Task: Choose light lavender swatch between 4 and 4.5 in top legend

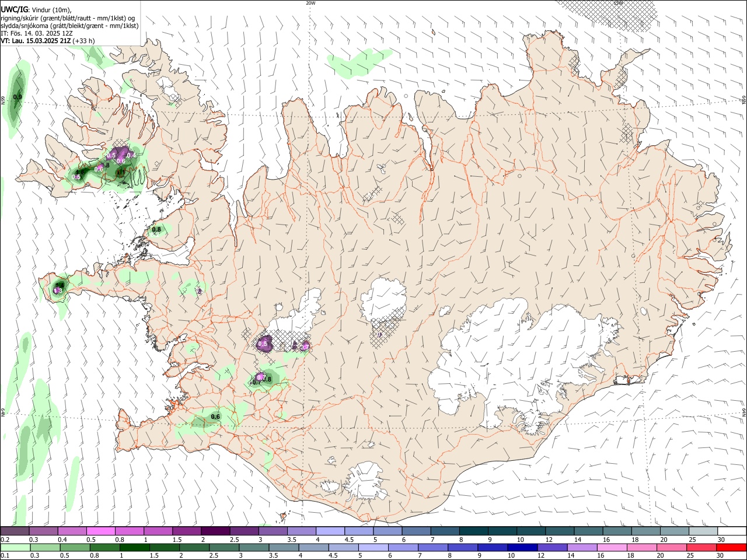Action: click(330, 531)
